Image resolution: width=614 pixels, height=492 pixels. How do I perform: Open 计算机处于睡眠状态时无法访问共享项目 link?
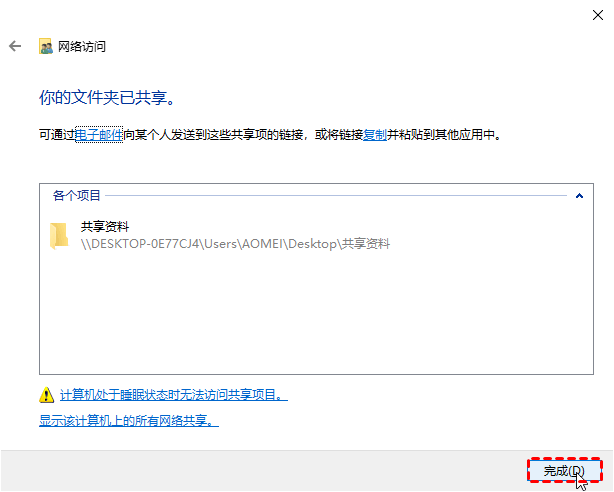(x=174, y=395)
